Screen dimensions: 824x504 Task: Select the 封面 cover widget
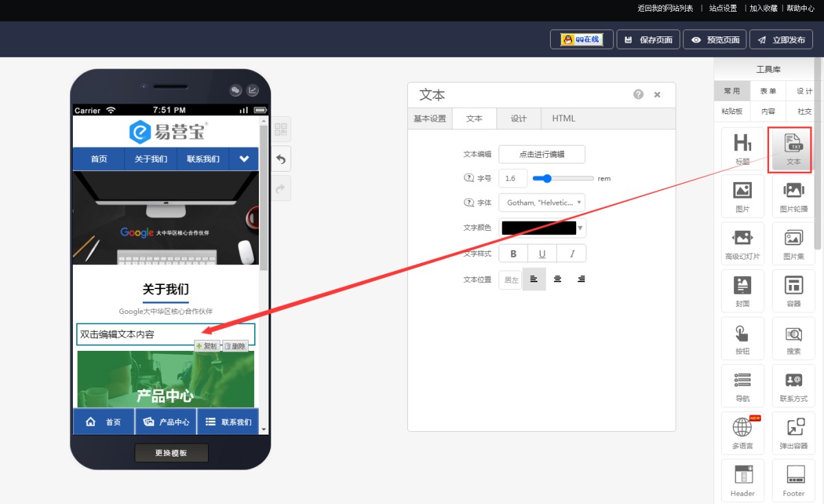pyautogui.click(x=742, y=290)
